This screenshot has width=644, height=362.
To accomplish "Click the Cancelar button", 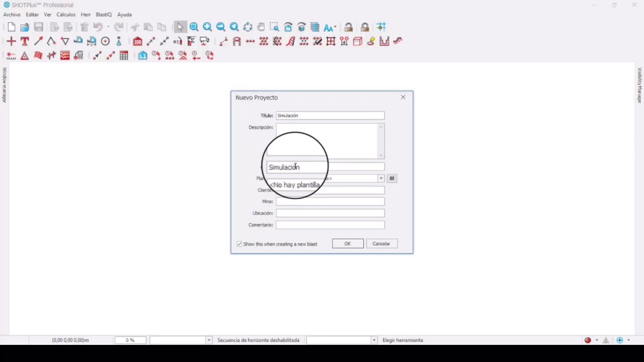I will pos(381,244).
